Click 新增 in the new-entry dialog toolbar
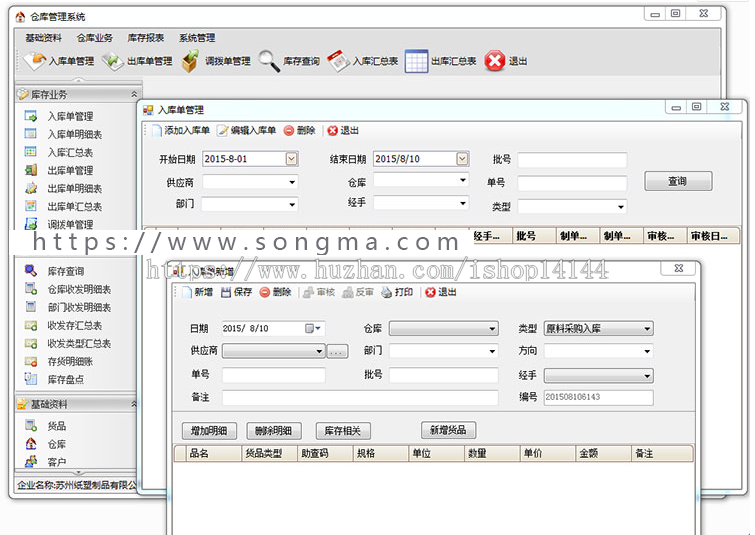This screenshot has height=535, width=755. click(x=197, y=292)
